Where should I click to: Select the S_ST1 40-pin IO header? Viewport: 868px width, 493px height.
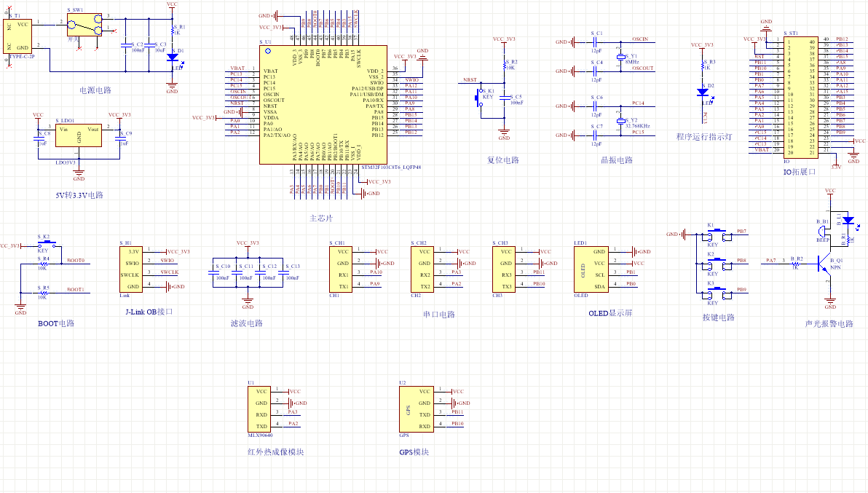(800, 98)
